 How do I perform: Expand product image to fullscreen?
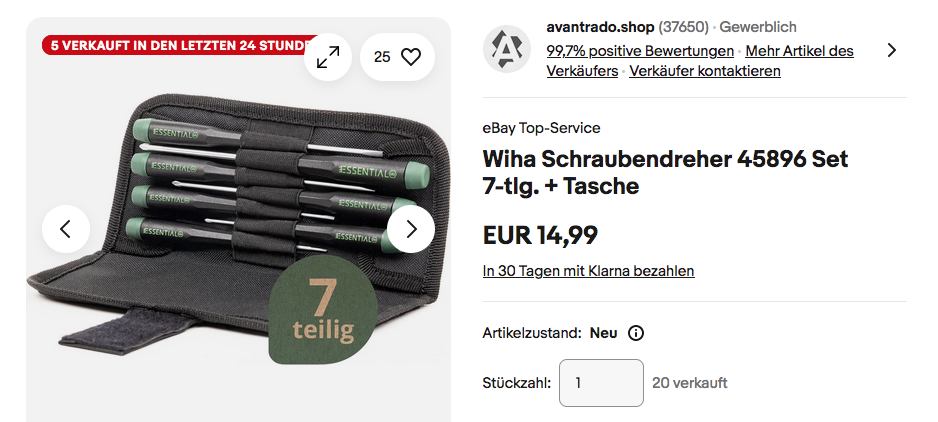328,57
